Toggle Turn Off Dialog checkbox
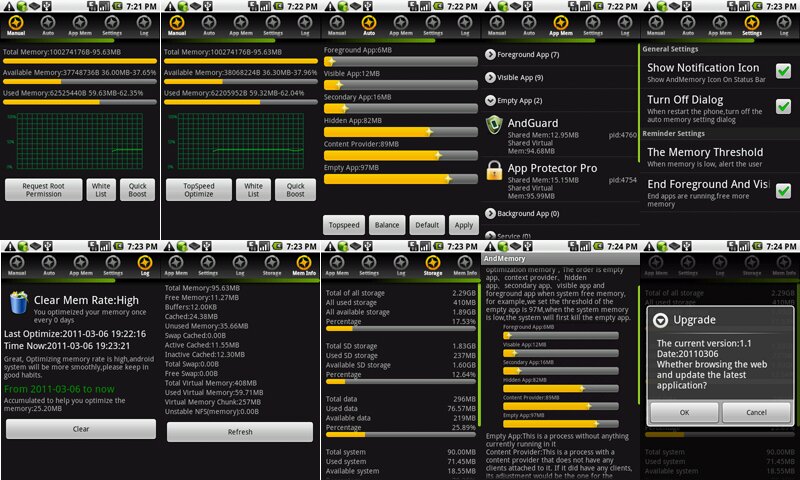Image resolution: width=800 pixels, height=480 pixels. (783, 106)
